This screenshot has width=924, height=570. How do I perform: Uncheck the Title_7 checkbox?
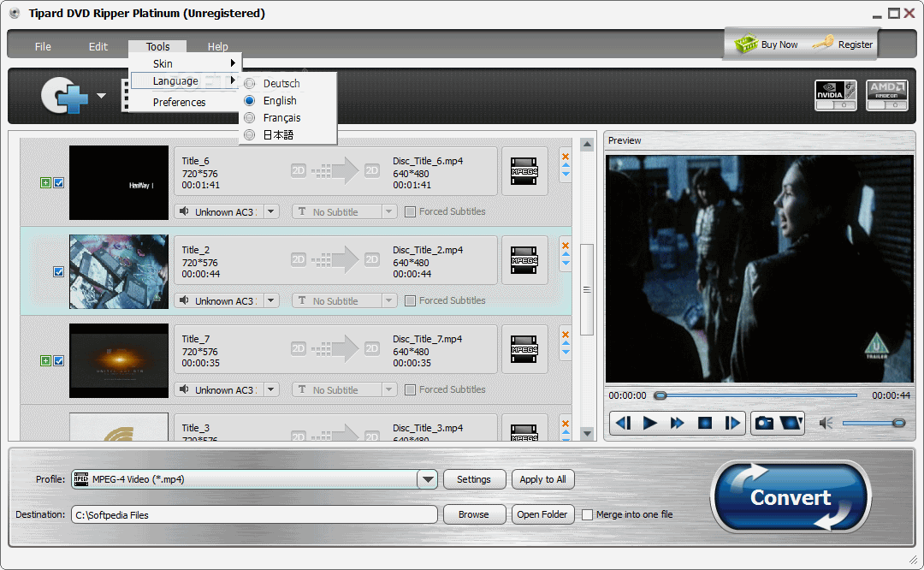coord(59,361)
